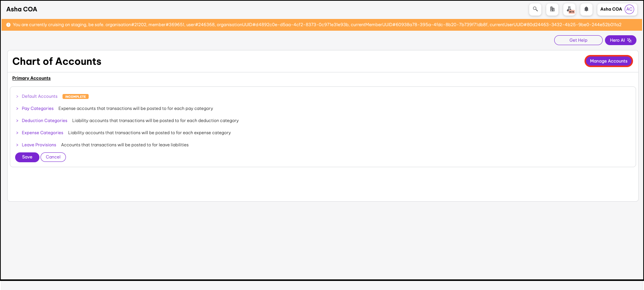
Task: Click the organisation building icon
Action: 552,9
